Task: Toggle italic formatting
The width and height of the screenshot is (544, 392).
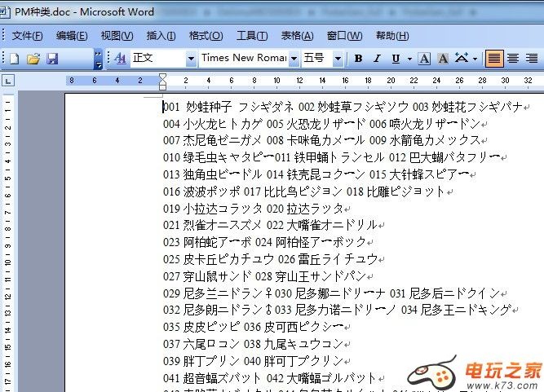Action: 378,59
